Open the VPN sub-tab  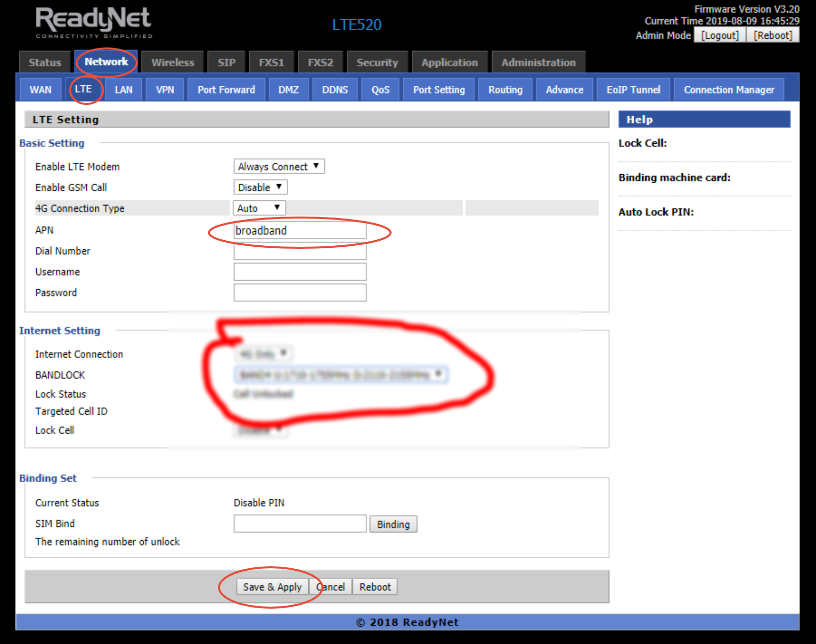(x=165, y=90)
